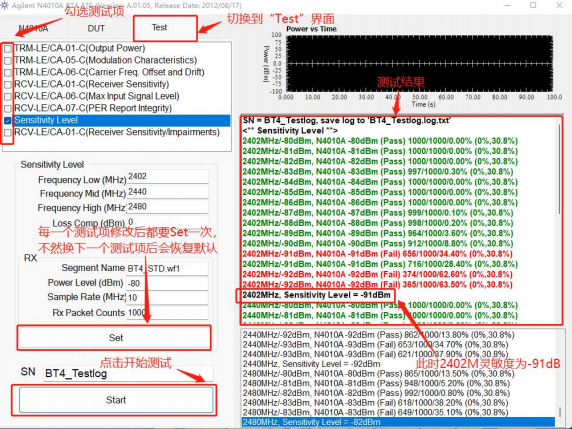Enable RCV-LE/CA-01-C Receiver Sensitivity checkbox
Viewport: 572px width, 429px height.
[x=8, y=85]
